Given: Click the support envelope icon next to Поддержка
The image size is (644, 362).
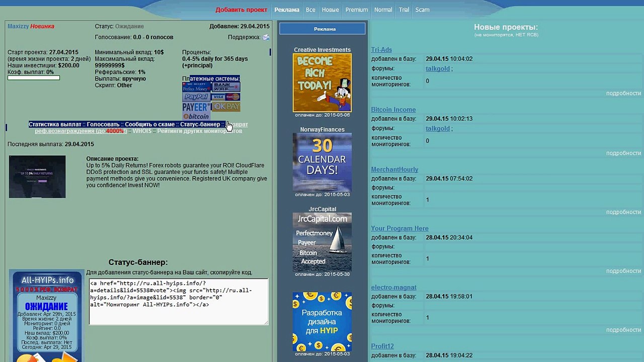Looking at the screenshot, I should 266,37.
